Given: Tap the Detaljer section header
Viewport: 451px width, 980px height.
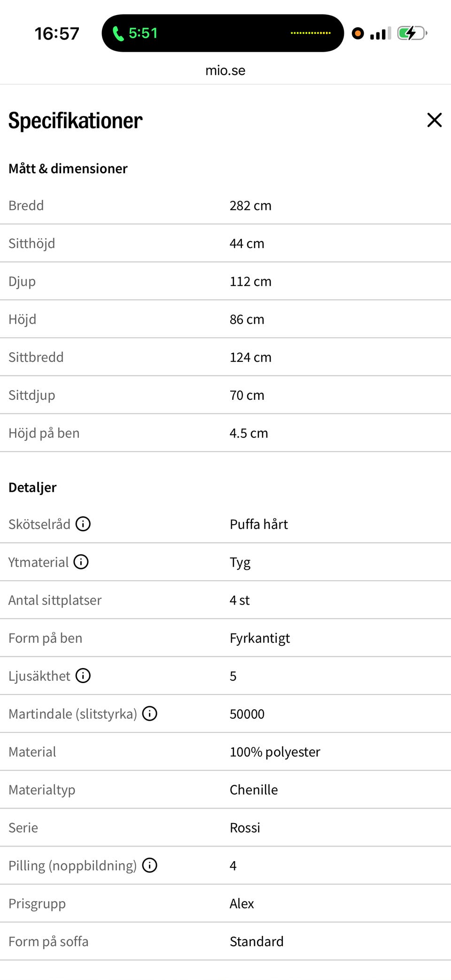Looking at the screenshot, I should coord(32,487).
